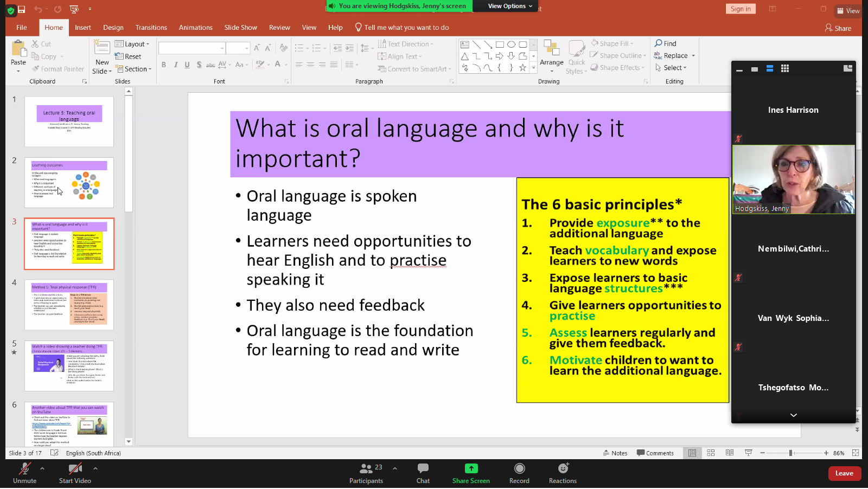This screenshot has height=489, width=868.
Task: Open Zoom Participants panel
Action: 366,473
